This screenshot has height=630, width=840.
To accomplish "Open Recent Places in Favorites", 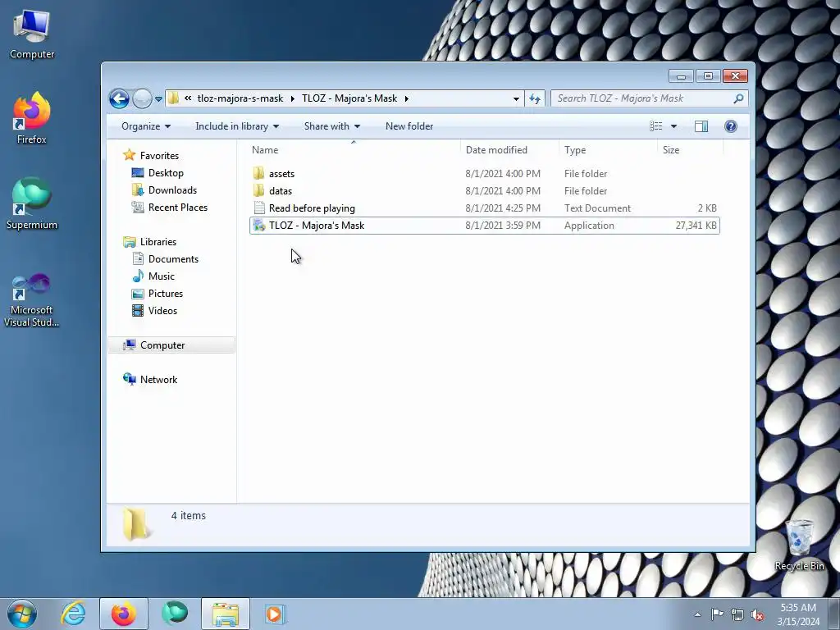I will point(177,208).
